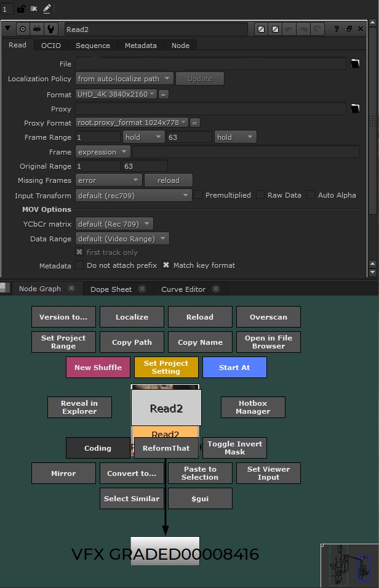Open the Localization Policy dropdown
Screen dimensions: 379x588
point(124,79)
